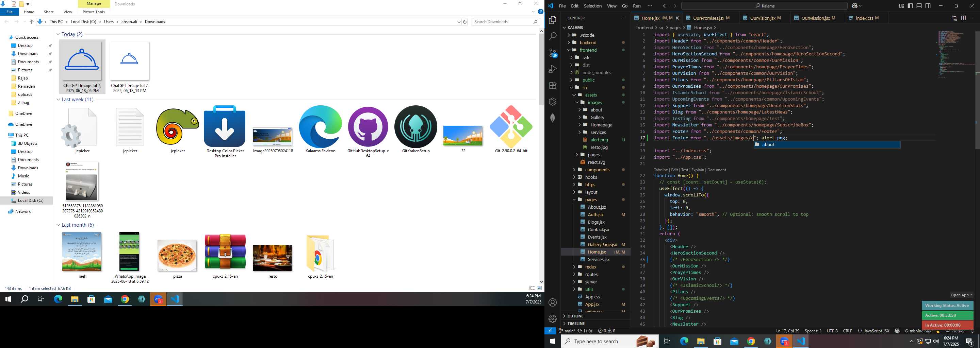Click Users in the address bar path
The width and height of the screenshot is (980, 348).
tap(109, 22)
